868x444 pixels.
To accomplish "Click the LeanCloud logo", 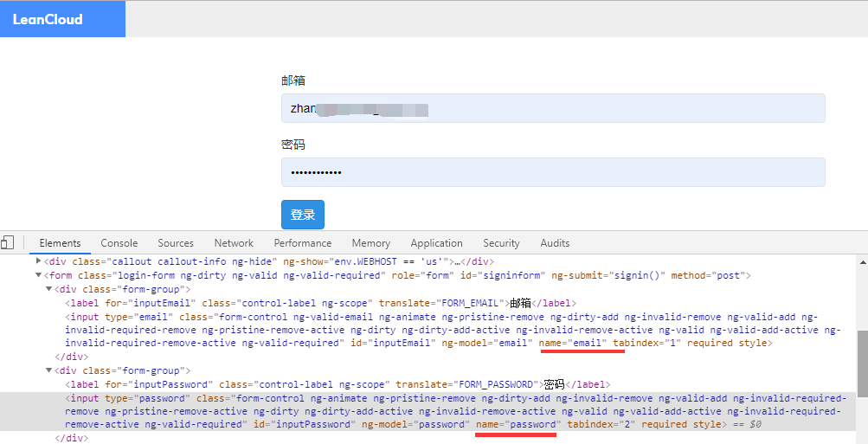I will tap(48, 19).
